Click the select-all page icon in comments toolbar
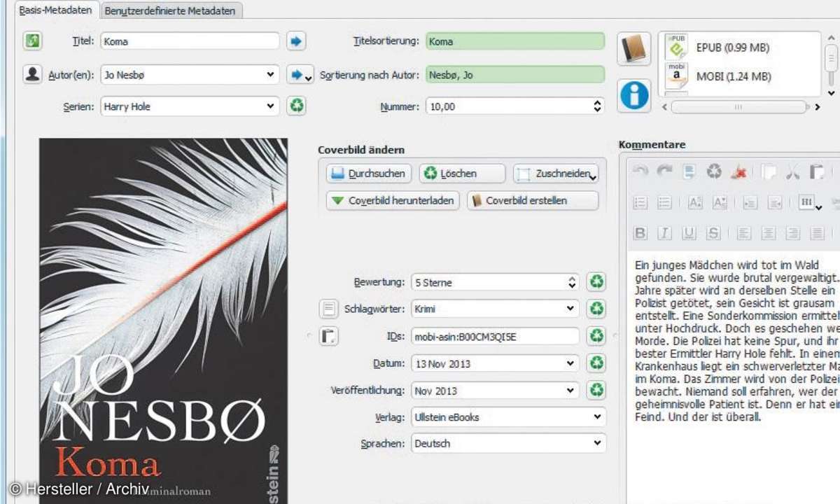 (x=689, y=172)
